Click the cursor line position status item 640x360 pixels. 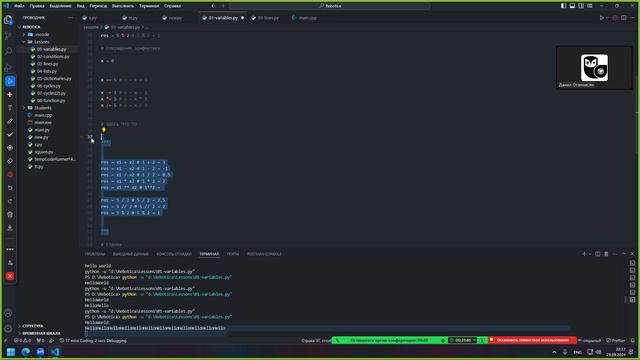[x=316, y=340]
